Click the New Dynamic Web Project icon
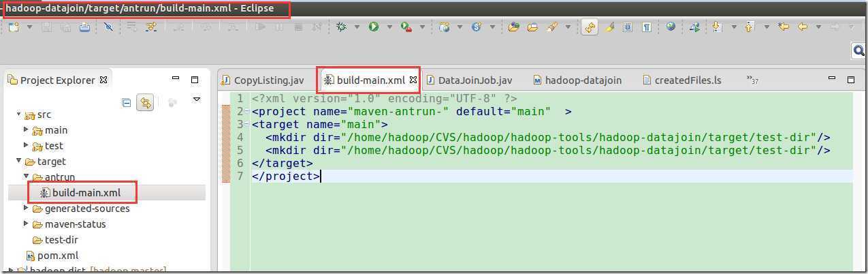Viewport: 868px width, 274px height. coord(444,27)
